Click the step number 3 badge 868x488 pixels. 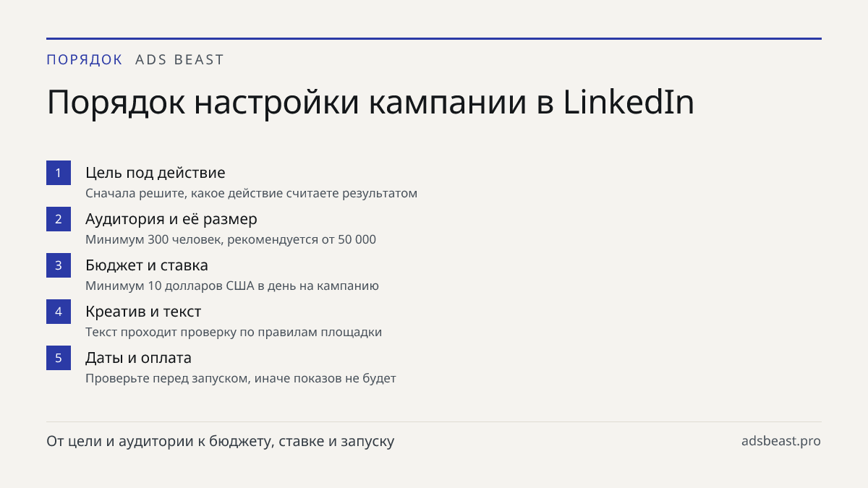[x=59, y=265]
